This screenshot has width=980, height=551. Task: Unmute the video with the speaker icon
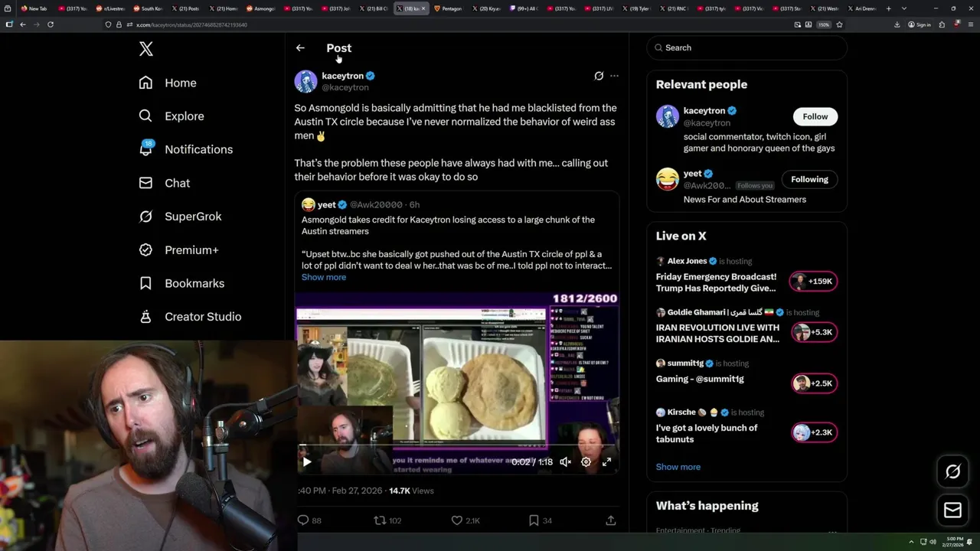565,461
